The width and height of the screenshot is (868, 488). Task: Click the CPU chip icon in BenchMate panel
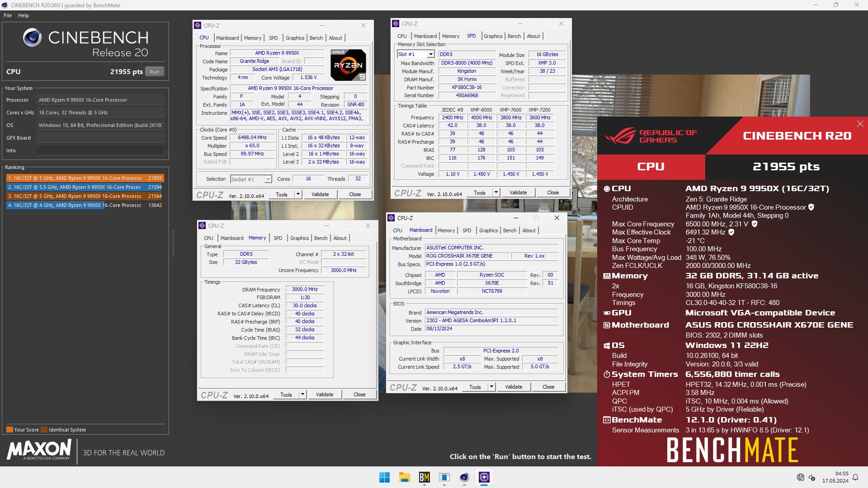(607, 188)
